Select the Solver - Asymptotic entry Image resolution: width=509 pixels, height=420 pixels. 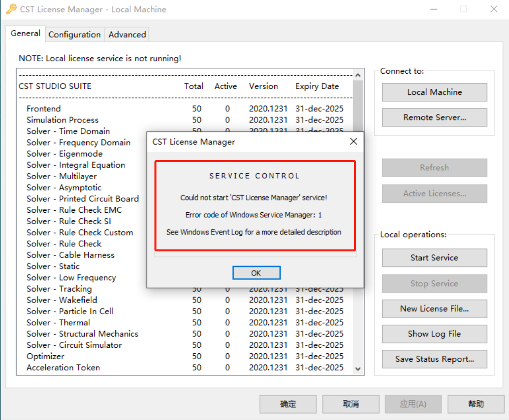coord(64,188)
